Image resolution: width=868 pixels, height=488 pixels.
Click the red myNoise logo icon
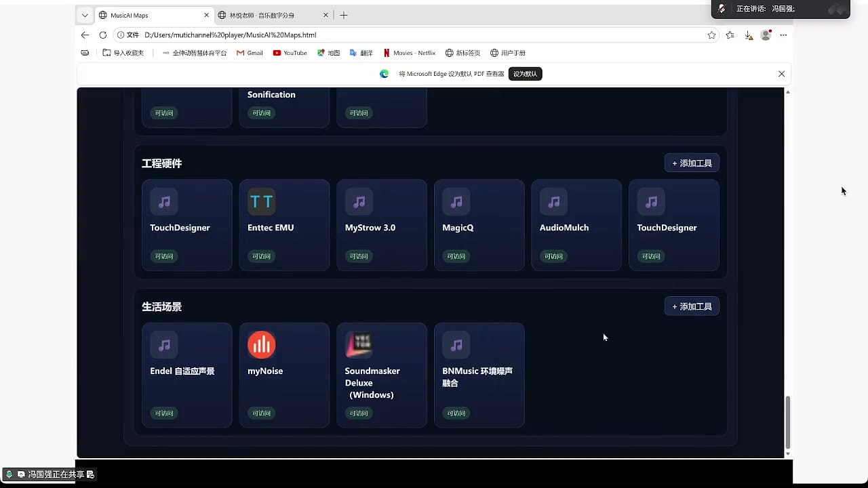(262, 345)
